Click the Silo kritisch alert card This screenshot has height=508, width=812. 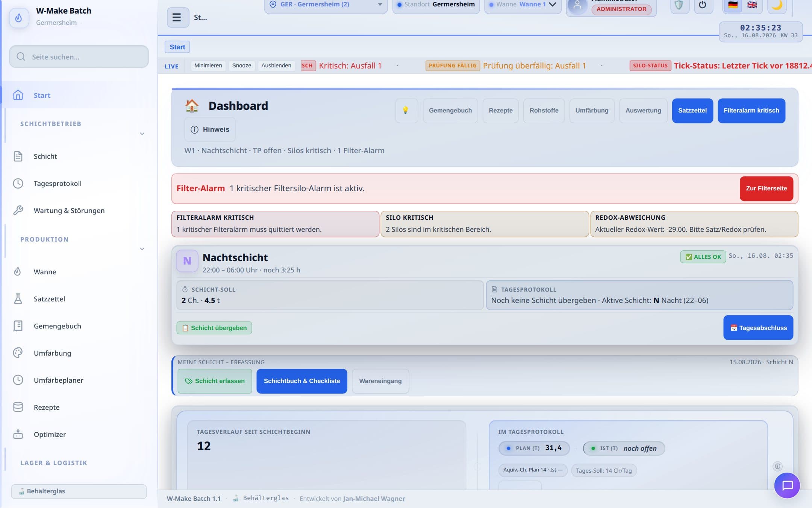(485, 224)
